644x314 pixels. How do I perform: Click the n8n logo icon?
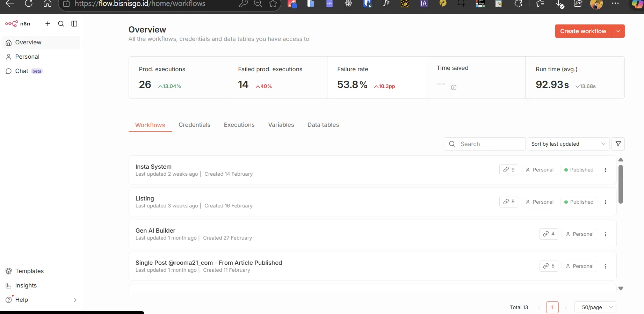coord(11,24)
